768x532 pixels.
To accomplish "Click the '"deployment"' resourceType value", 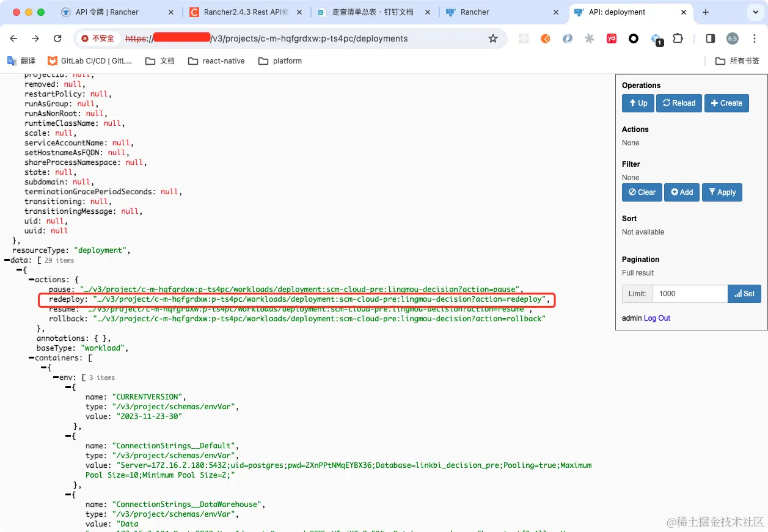I will tap(101, 250).
